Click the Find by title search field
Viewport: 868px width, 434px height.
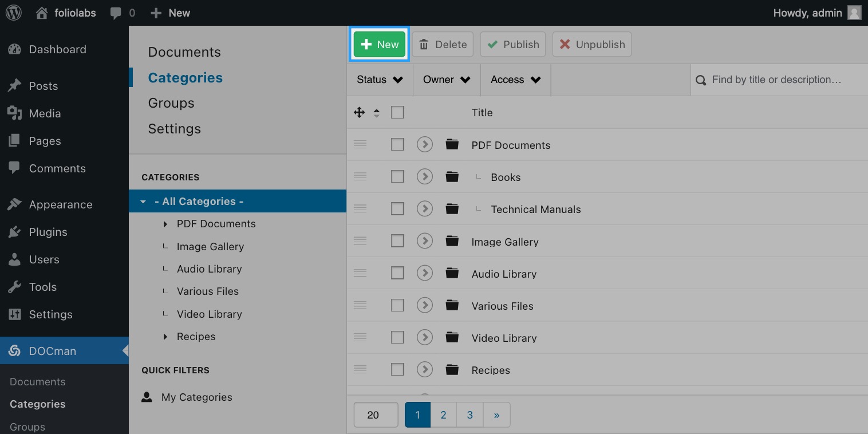[779, 80]
